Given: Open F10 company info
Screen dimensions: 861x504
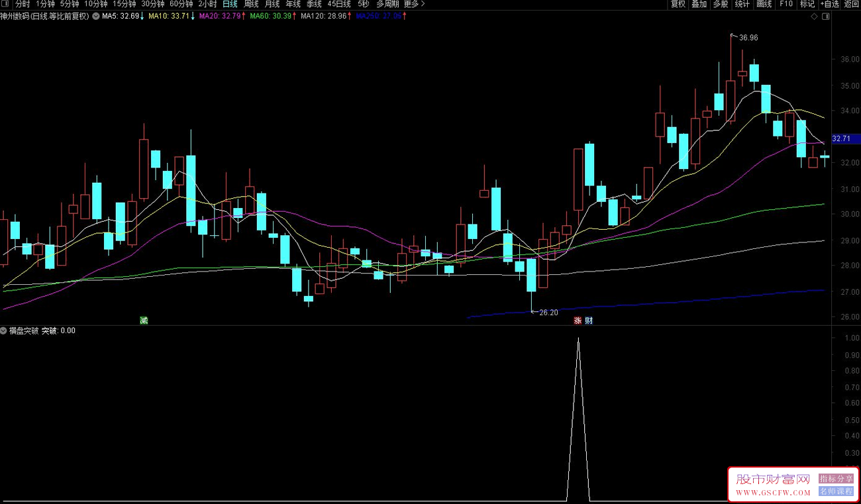Looking at the screenshot, I should [x=786, y=4].
